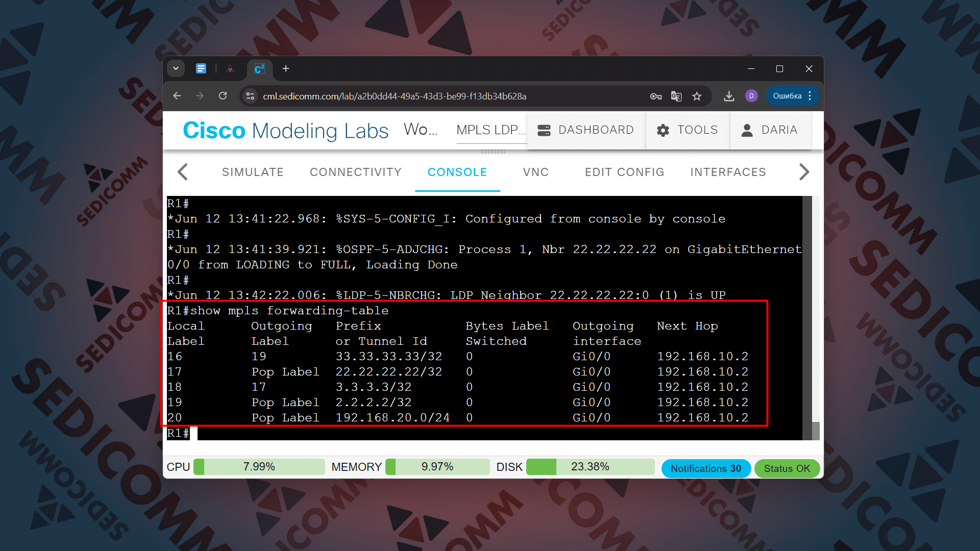Click the show mpls forwarding-table command

coord(289,311)
